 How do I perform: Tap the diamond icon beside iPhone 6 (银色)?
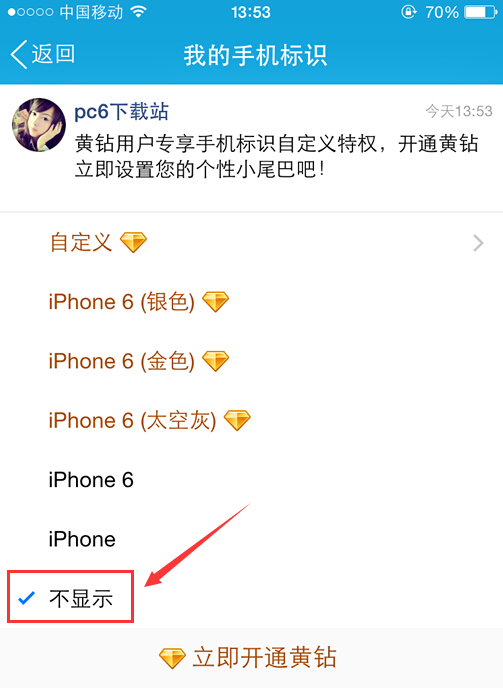pos(216,302)
